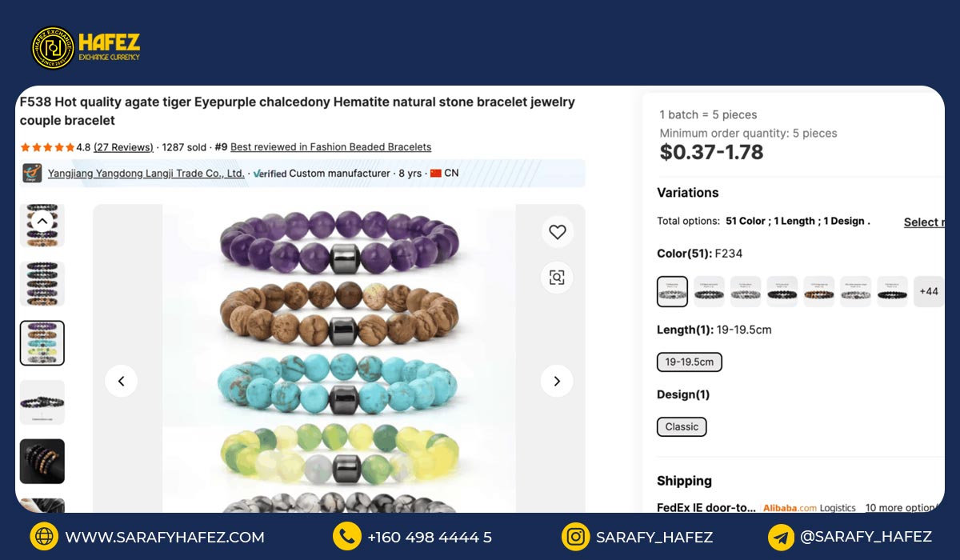Image resolution: width=960 pixels, height=560 pixels.
Task: Click the globe website icon
Action: point(44,537)
